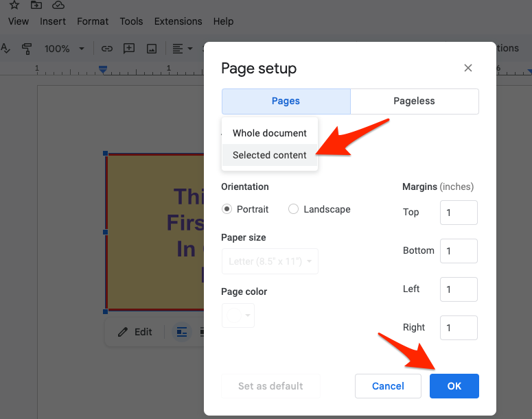Image resolution: width=532 pixels, height=419 pixels.
Task: Click the Cancel button
Action: 388,386
